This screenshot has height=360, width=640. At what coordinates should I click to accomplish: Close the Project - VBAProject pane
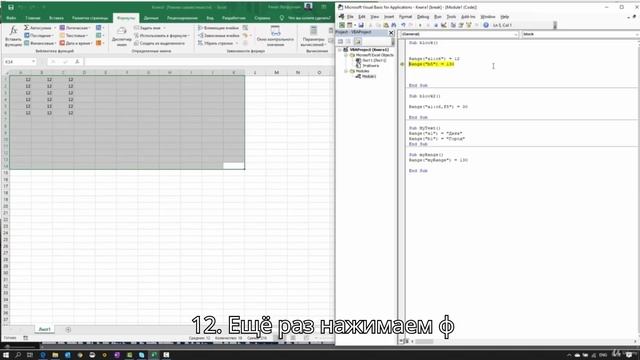pos(391,33)
